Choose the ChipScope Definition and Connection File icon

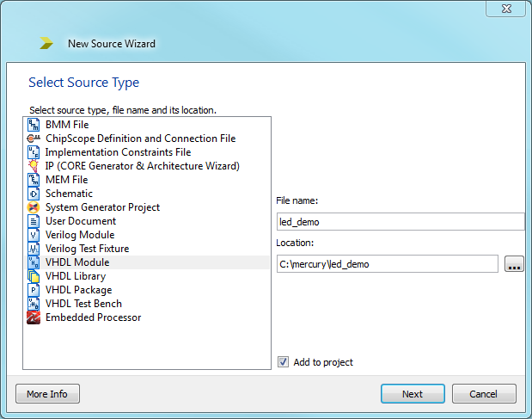(x=34, y=139)
